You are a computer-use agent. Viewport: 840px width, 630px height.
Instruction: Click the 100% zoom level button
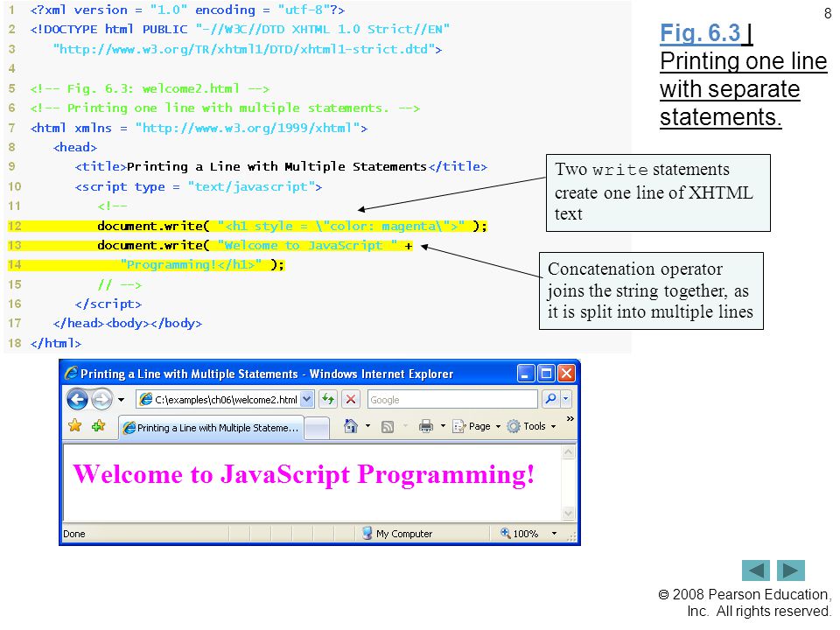click(519, 534)
